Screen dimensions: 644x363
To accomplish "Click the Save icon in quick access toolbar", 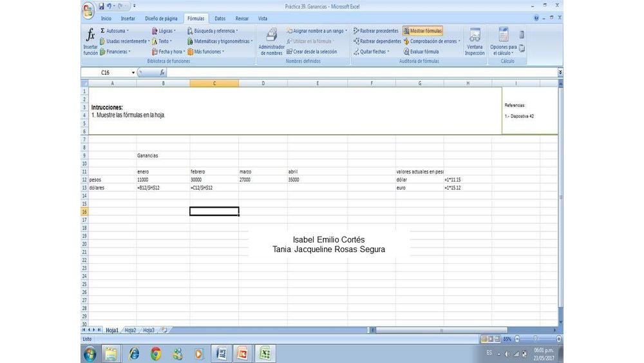I will (x=101, y=6).
